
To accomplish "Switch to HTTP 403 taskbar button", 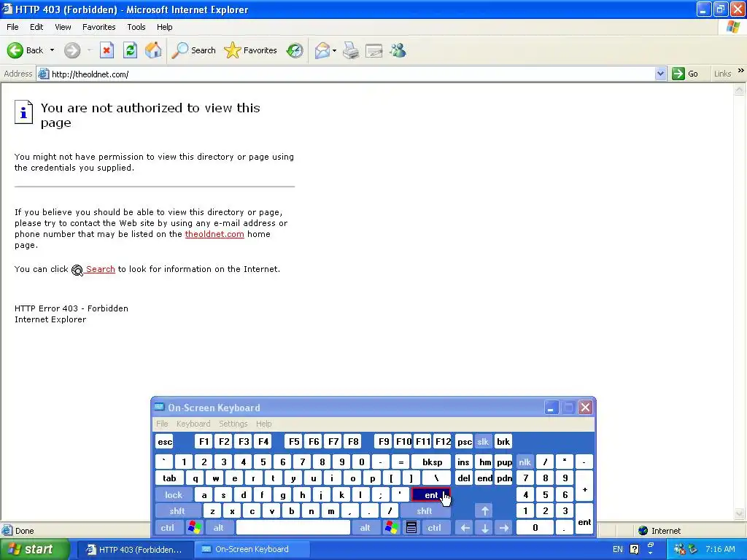I will pyautogui.click(x=134, y=549).
